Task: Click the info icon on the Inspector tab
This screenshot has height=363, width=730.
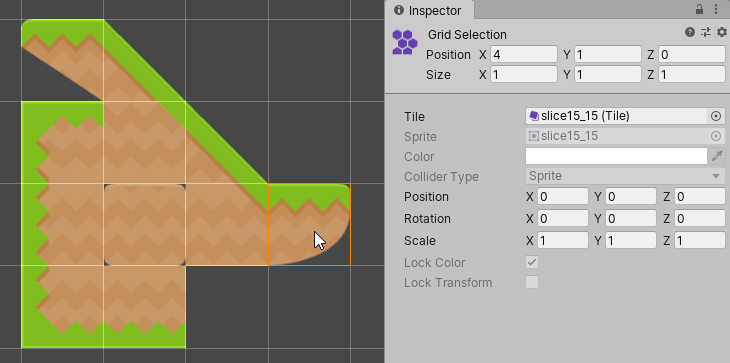Action: (399, 10)
